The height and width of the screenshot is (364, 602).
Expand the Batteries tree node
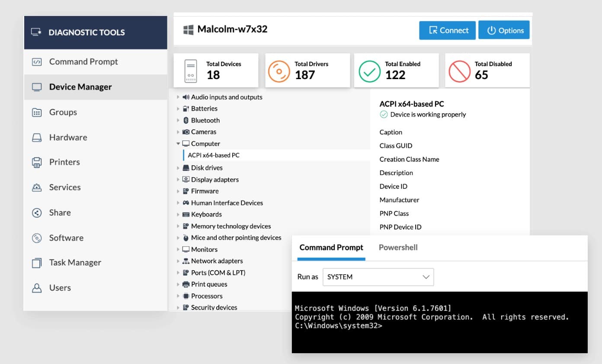tap(178, 109)
